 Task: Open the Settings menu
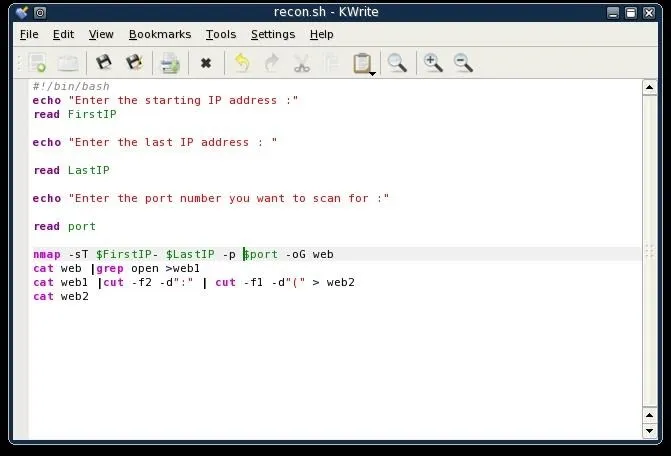(x=273, y=34)
